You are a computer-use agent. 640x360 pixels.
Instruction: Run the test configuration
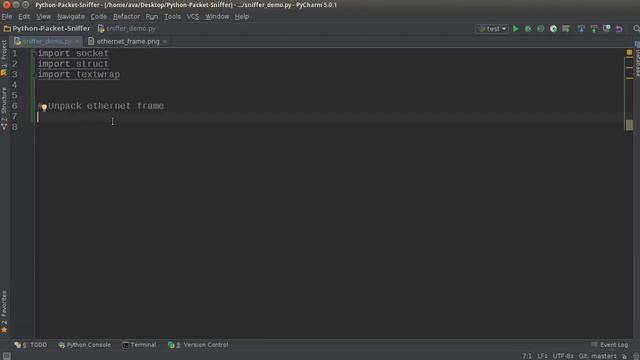[516, 29]
